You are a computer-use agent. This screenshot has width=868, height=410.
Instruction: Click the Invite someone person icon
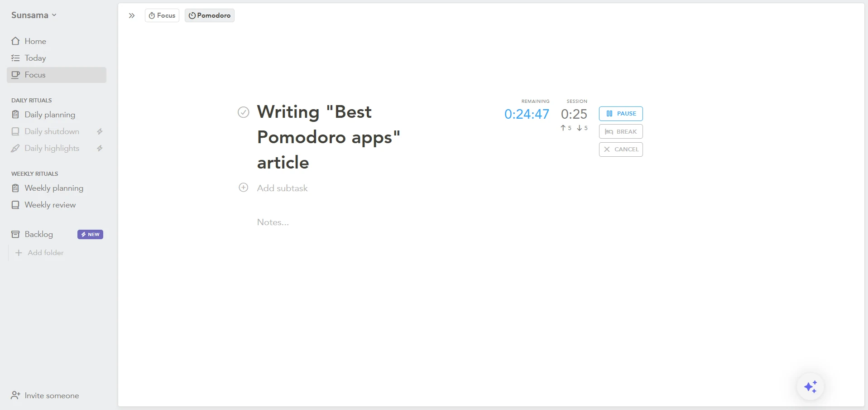15,396
